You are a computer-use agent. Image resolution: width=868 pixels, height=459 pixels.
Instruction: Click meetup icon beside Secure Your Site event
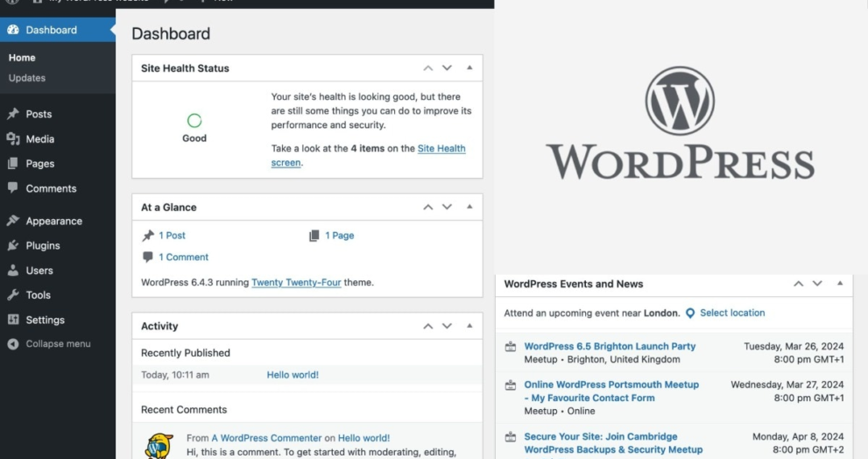[x=511, y=437]
